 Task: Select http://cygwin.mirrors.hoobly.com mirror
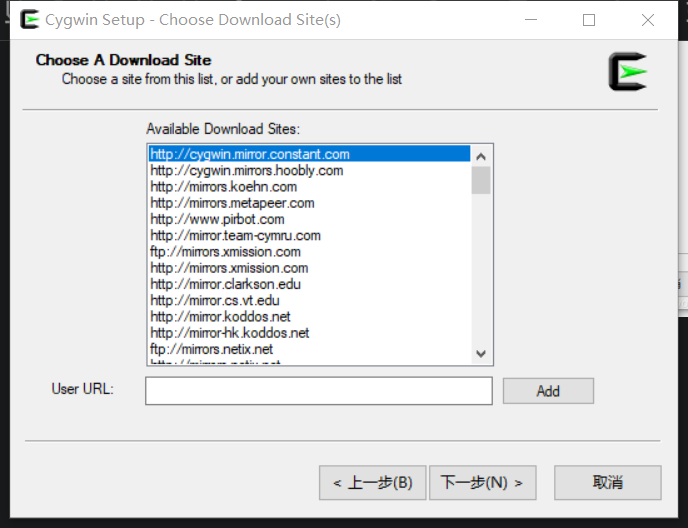pos(310,170)
